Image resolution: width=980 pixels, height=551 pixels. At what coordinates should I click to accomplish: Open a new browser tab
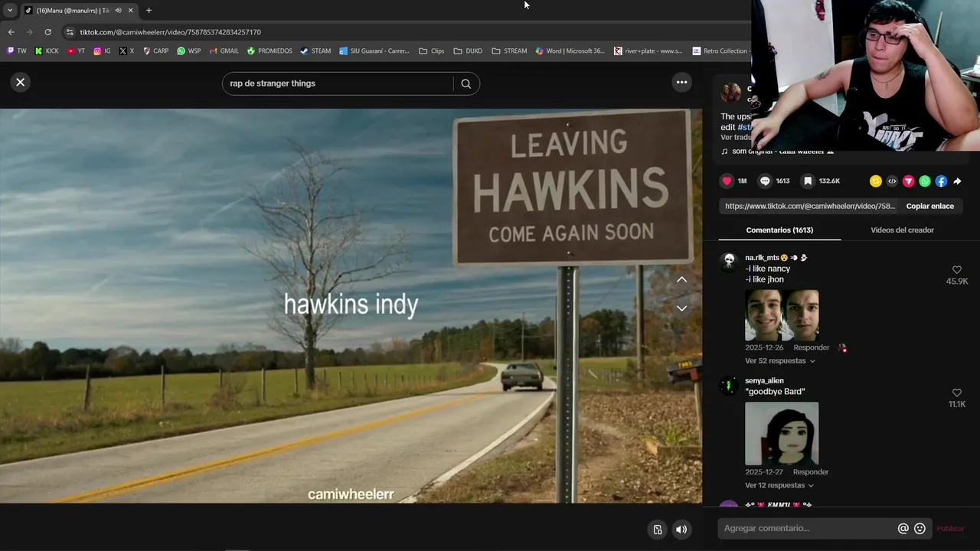click(x=149, y=10)
